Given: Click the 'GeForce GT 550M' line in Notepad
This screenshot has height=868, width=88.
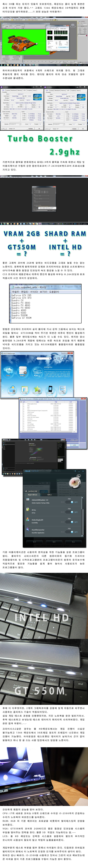Looking at the screenshot, I should click(22, 318).
